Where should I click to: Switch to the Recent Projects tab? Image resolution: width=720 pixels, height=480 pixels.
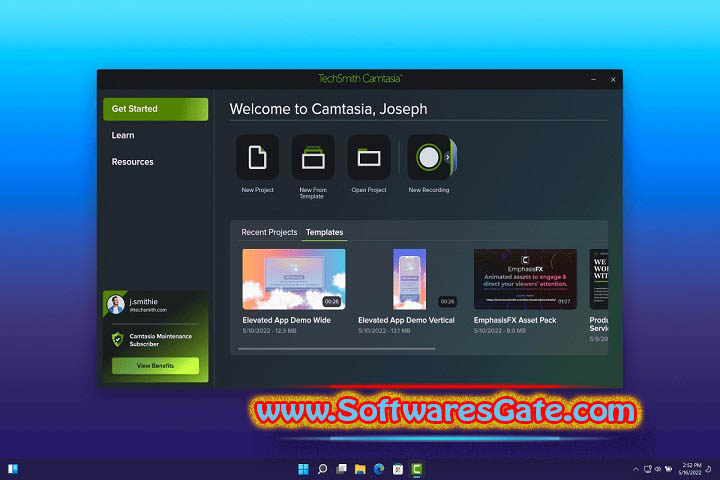click(x=269, y=232)
